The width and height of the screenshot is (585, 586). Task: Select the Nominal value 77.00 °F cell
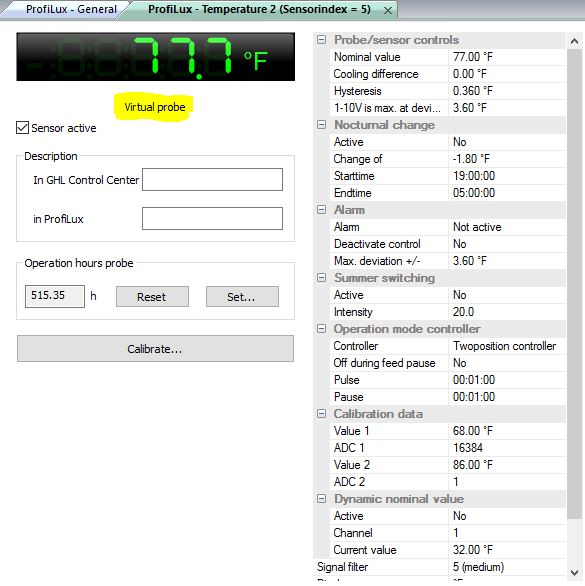point(507,57)
